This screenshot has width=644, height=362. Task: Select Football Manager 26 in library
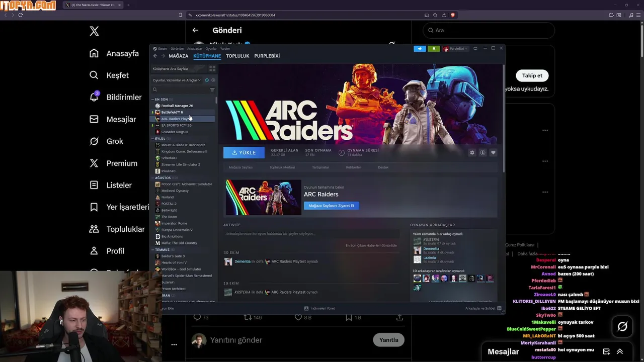coord(183,106)
